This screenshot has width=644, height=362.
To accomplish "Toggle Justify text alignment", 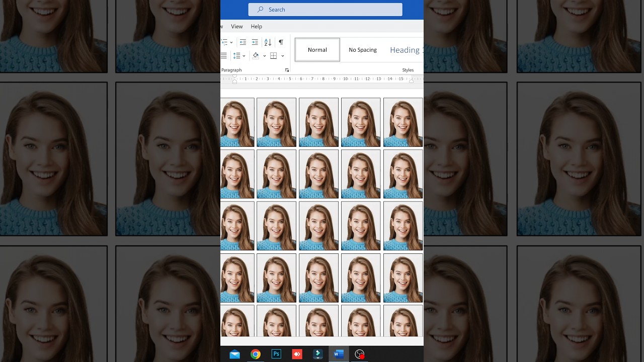I will tap(224, 56).
